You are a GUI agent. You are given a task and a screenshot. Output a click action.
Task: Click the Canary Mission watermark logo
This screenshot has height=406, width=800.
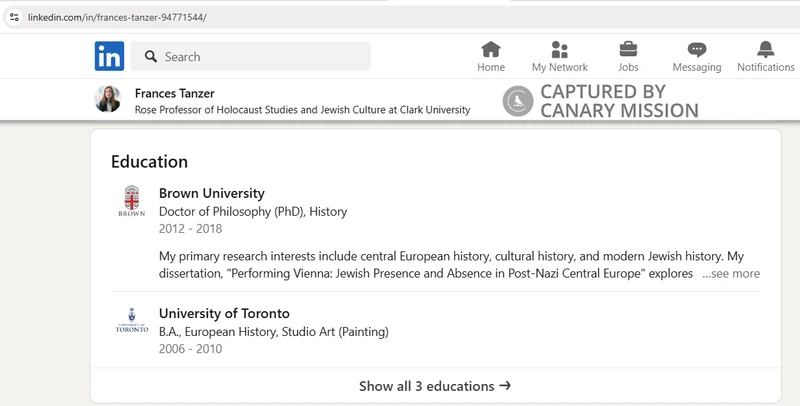click(x=517, y=100)
